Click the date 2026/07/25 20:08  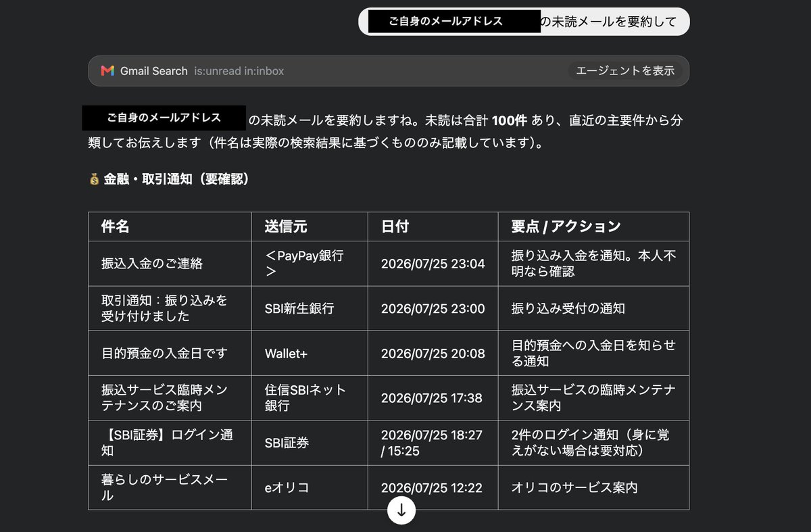click(433, 353)
